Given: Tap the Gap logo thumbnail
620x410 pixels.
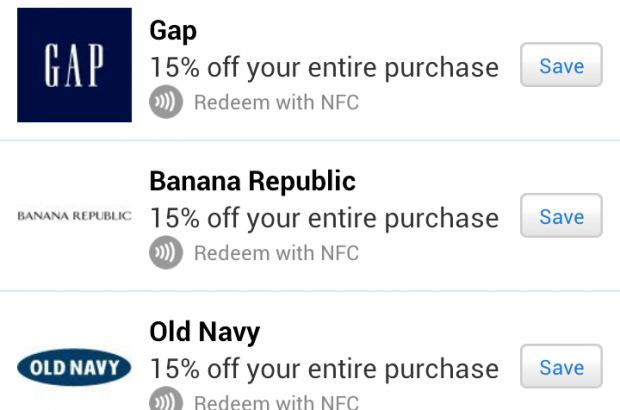Looking at the screenshot, I should 75,65.
